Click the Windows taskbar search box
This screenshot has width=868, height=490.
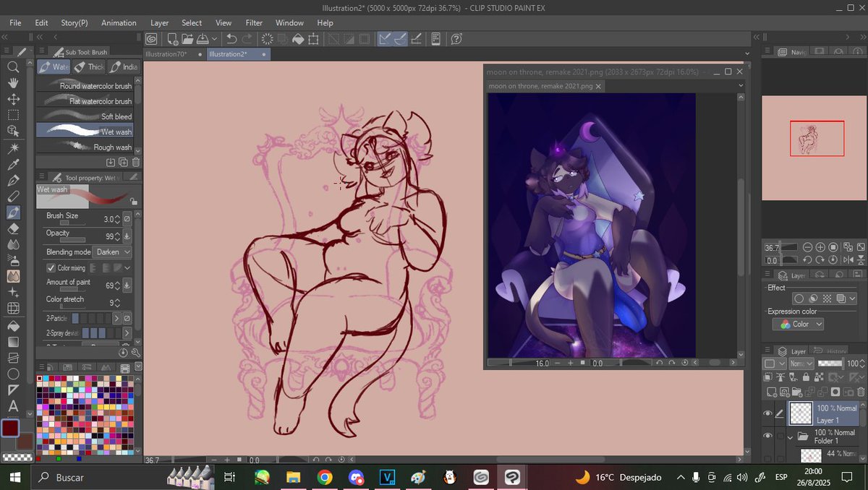pyautogui.click(x=96, y=477)
